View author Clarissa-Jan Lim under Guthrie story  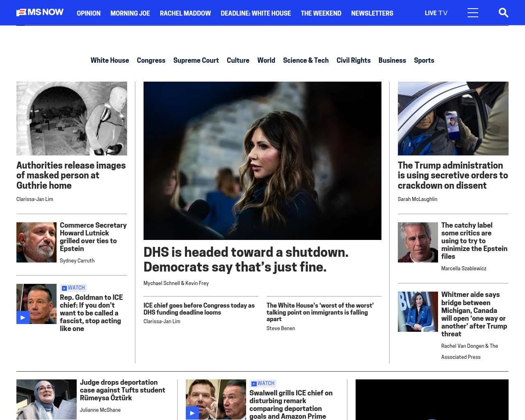35,199
